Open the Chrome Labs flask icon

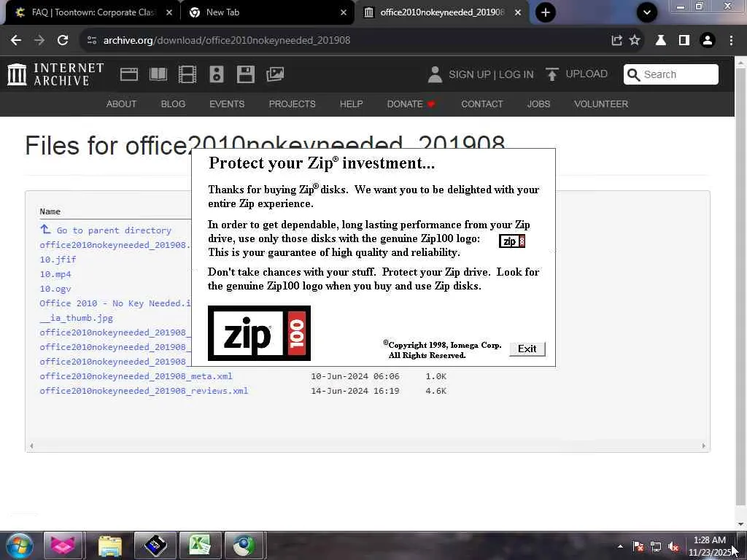[x=661, y=40]
